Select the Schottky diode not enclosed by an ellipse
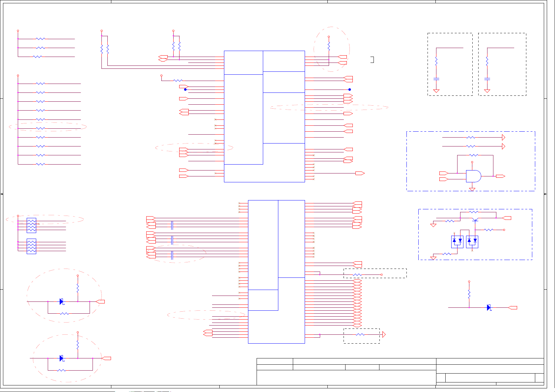Image resolution: width=555 pixels, height=392 pixels. tap(489, 308)
